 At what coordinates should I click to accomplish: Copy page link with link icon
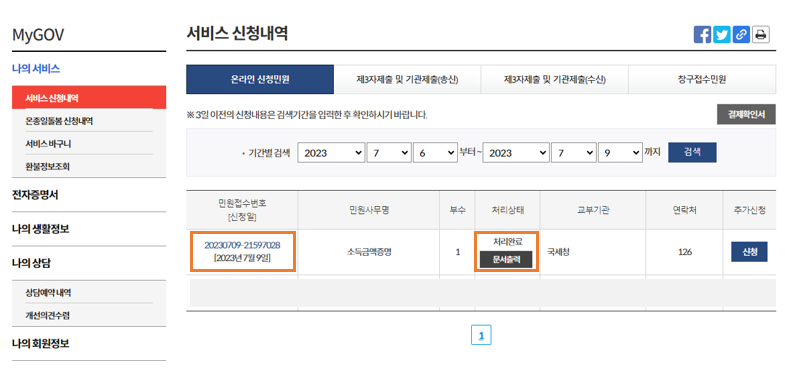point(741,34)
